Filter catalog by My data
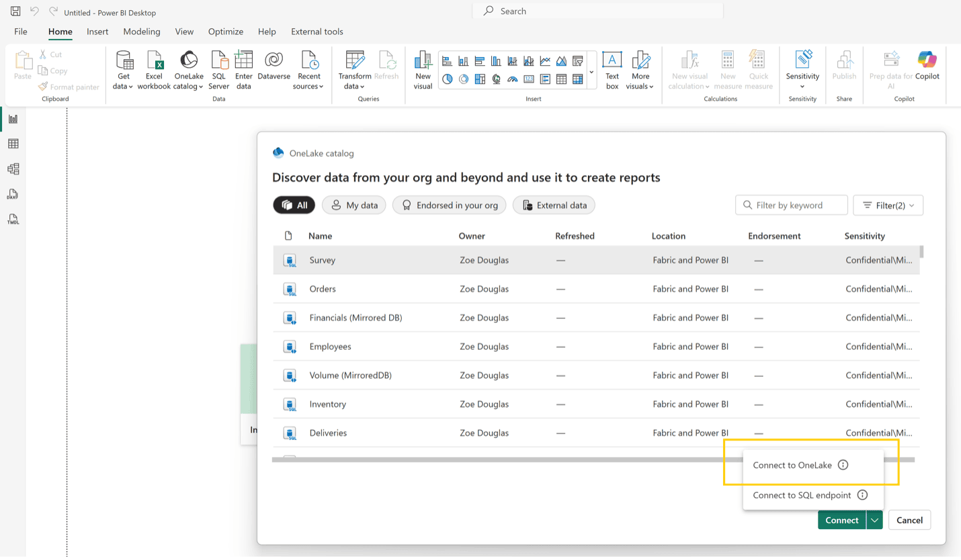961x560 pixels. tap(354, 205)
